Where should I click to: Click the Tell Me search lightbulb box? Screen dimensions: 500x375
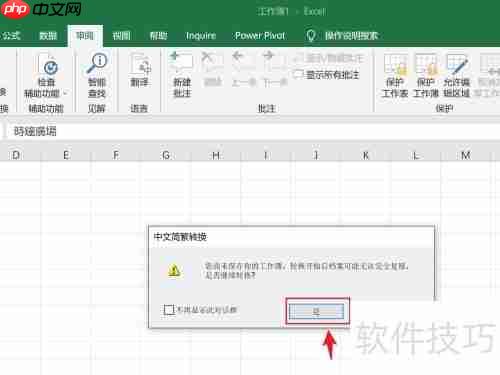point(342,35)
